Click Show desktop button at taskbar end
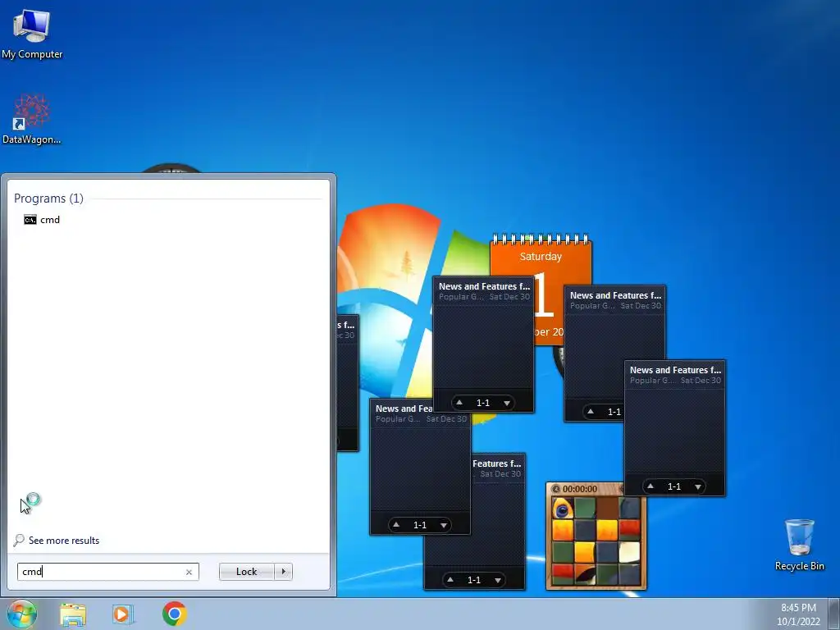840x630 pixels. pyautogui.click(x=834, y=614)
